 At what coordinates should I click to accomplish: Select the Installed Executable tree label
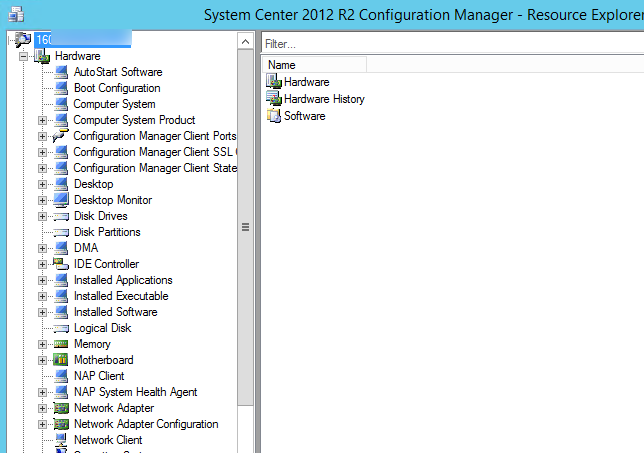[121, 296]
